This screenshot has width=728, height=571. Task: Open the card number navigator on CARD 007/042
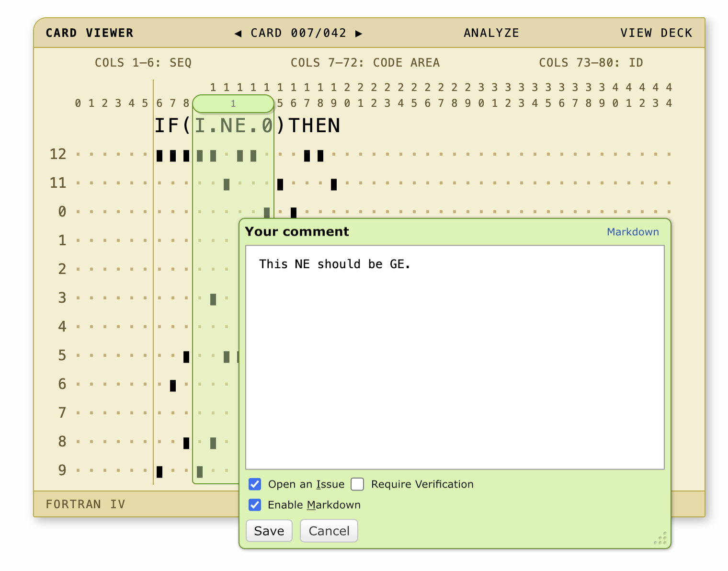tap(298, 33)
